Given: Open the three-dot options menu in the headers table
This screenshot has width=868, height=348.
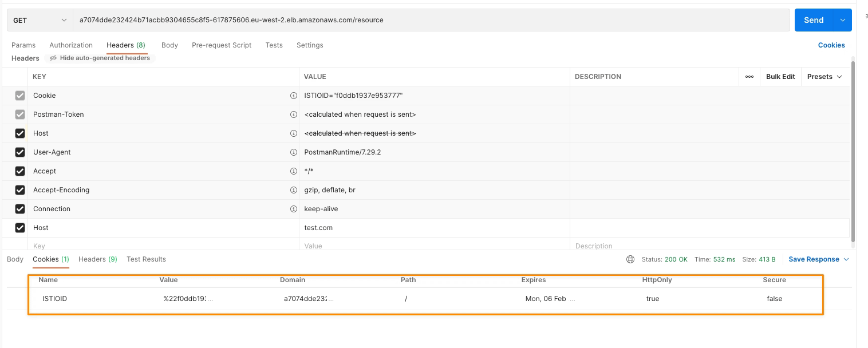Looking at the screenshot, I should pos(749,76).
